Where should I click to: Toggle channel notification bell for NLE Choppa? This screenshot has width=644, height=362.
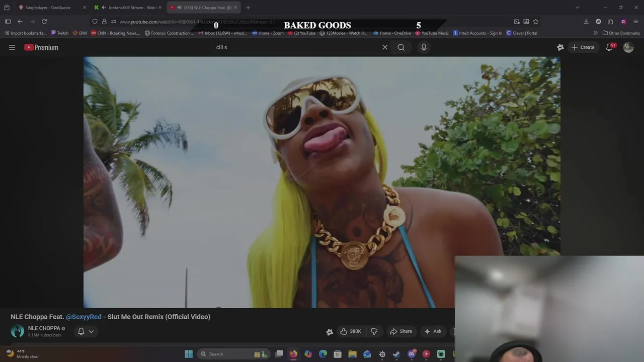pyautogui.click(x=81, y=331)
